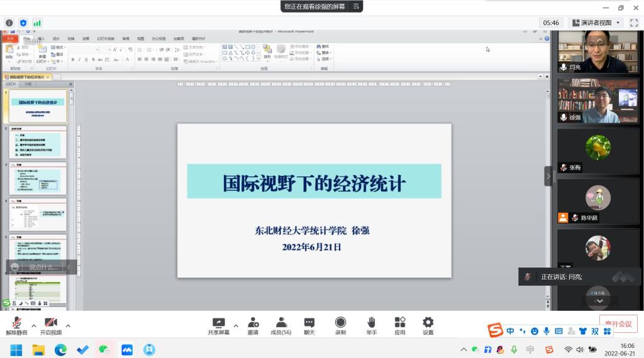Expand audio options arrow beside mute button
644x358 pixels.
(34, 325)
